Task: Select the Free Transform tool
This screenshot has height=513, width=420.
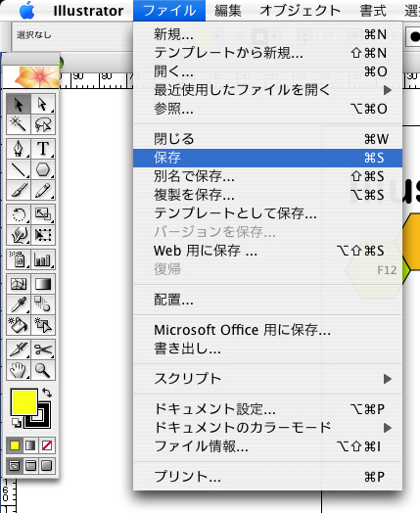Action: point(43,235)
